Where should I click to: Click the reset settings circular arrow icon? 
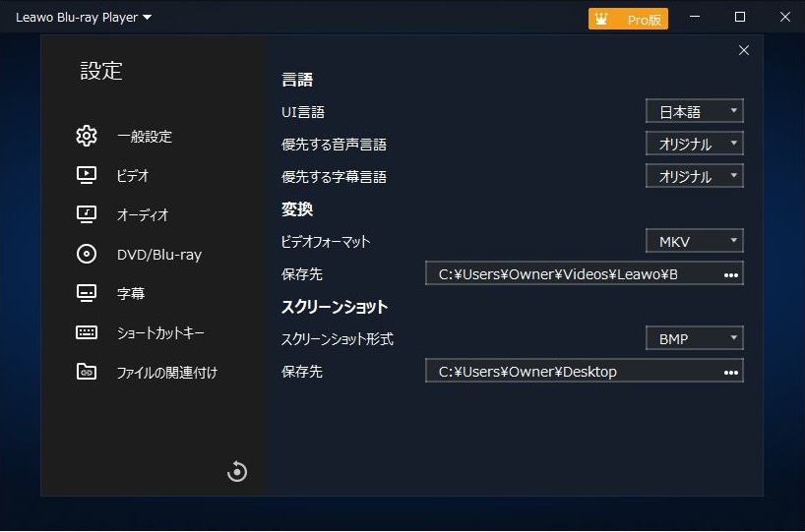236,471
